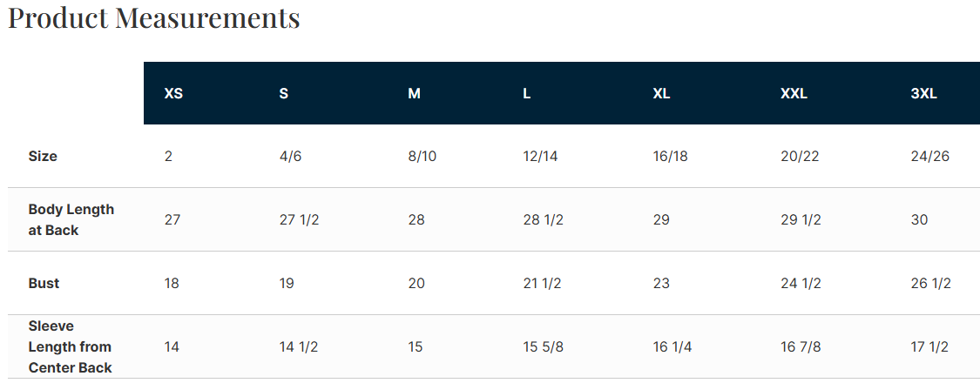Select the 17 1/2 sleeve length cell
The width and height of the screenshot is (980, 383).
click(x=930, y=347)
